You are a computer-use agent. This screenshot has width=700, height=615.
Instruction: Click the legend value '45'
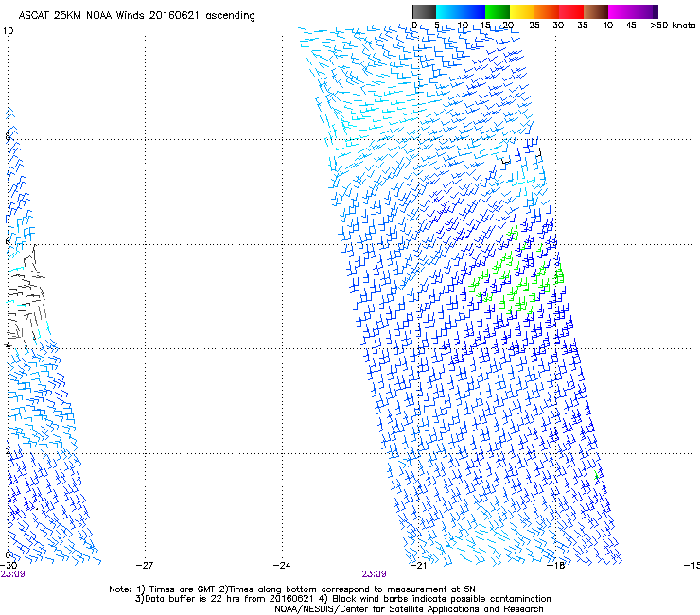click(631, 26)
